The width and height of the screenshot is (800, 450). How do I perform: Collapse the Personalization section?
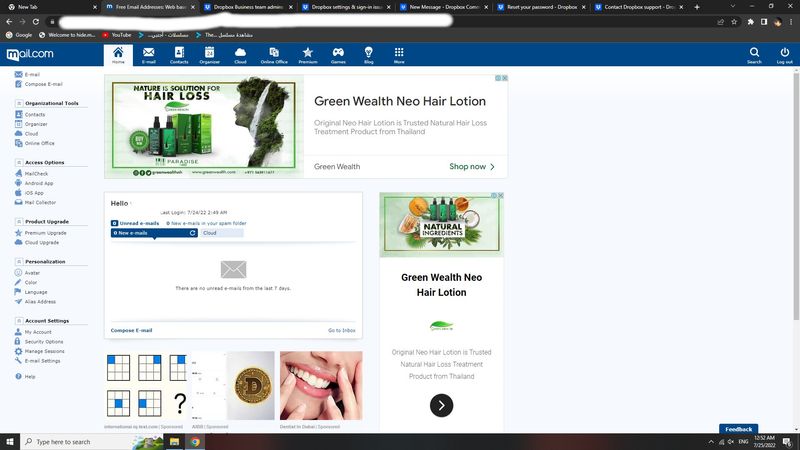pos(19,261)
